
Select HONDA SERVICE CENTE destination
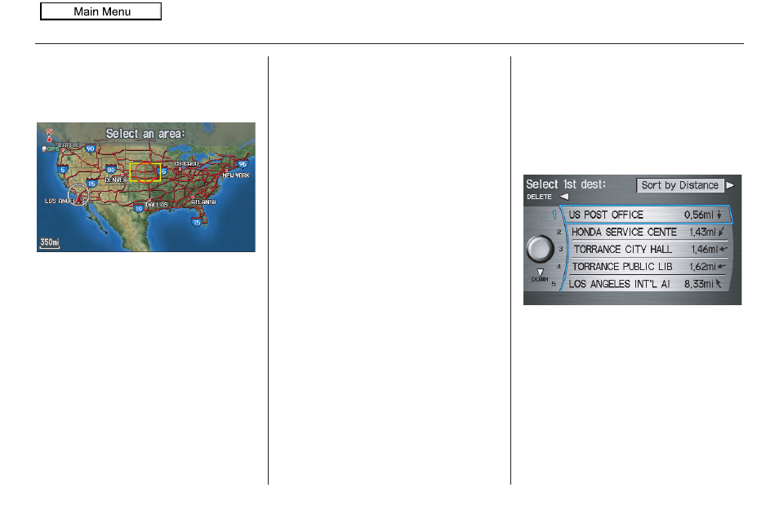coord(648,232)
